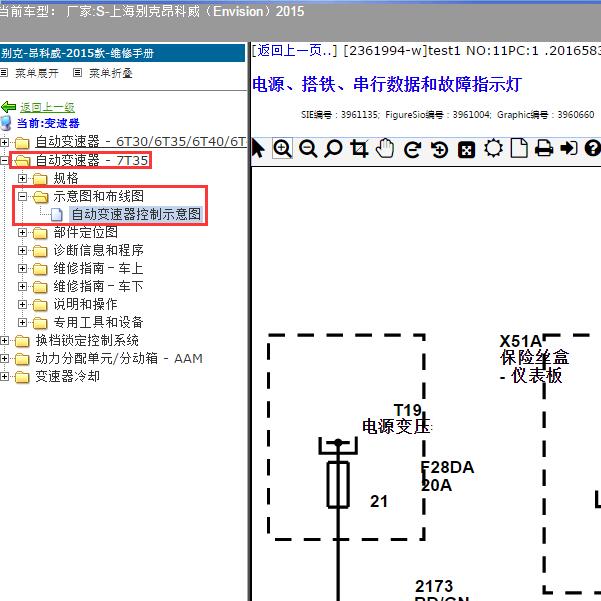Select the 诊断信息和程序 tree item
Screen dimensions: 601x601
[x=99, y=250]
